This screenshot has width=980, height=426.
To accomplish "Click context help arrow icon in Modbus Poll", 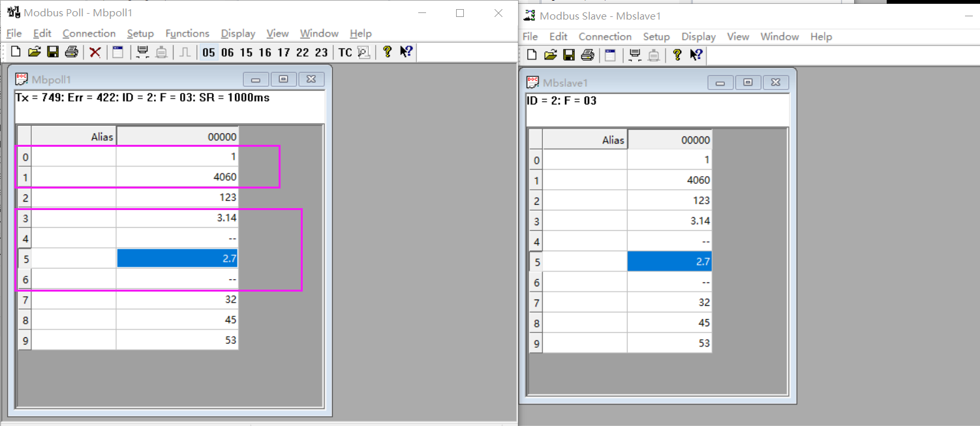I will point(406,52).
